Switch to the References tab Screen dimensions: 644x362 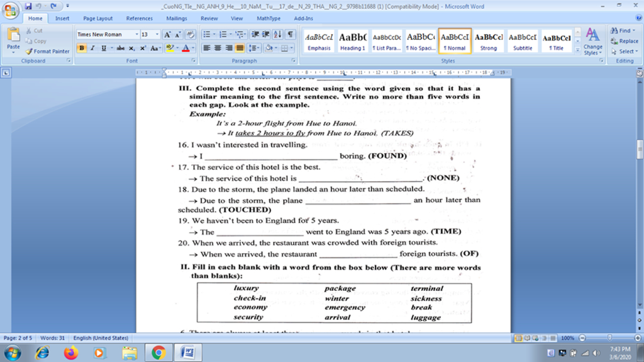tap(139, 18)
